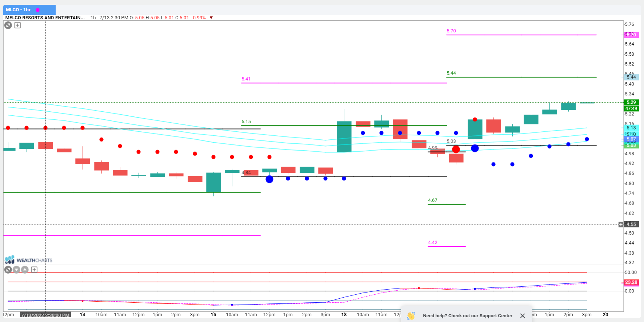The height and width of the screenshot is (322, 644).
Task: Click the tall green candle on the 18th
Action: pos(344,136)
